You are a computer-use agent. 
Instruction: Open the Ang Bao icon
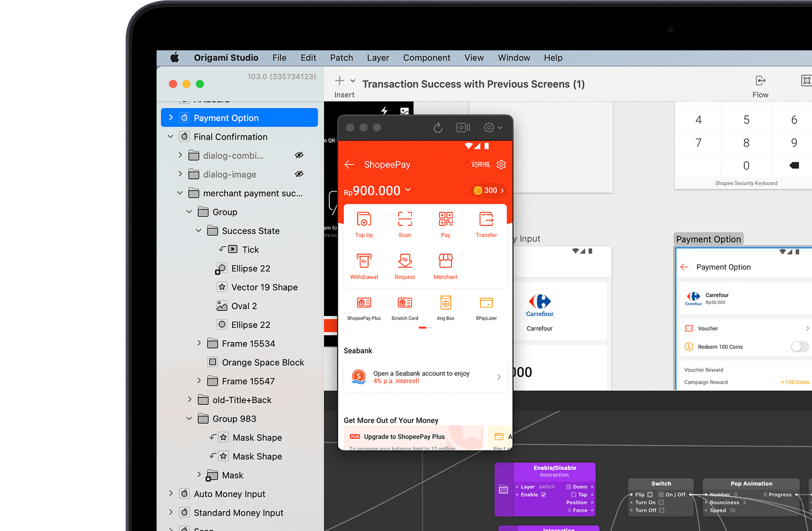[446, 303]
